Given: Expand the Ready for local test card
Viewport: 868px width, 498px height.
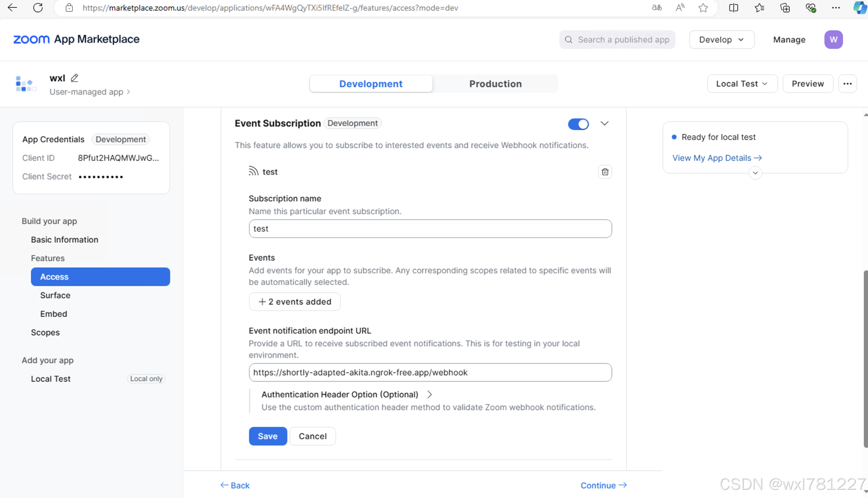Looking at the screenshot, I should click(755, 173).
